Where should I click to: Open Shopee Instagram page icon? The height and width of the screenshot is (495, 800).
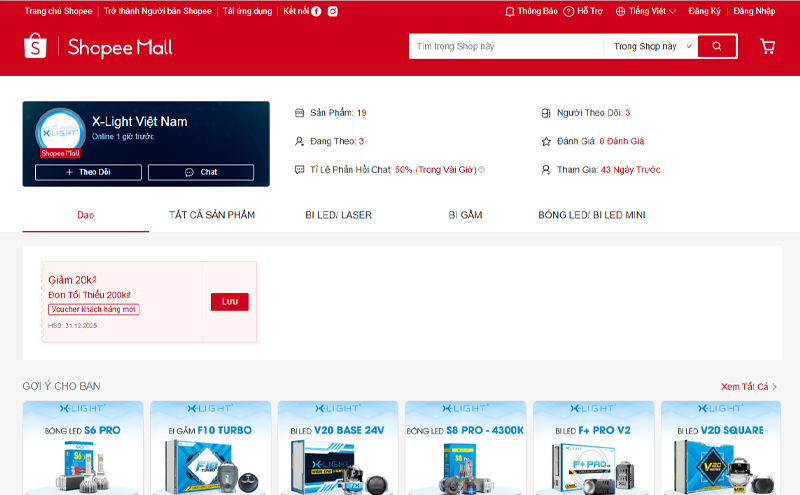pos(333,11)
